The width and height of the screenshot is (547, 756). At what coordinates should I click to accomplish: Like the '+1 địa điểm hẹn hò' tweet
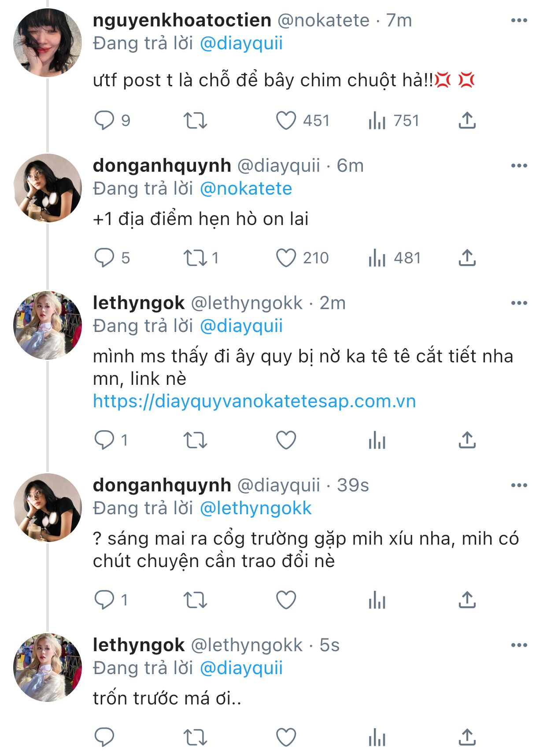(x=286, y=258)
